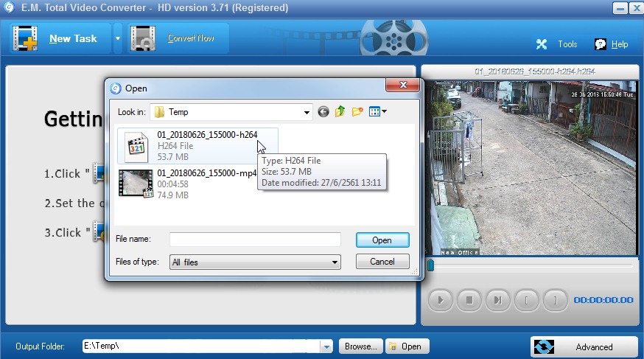Start conversion with Convert Now label
Screen dimensions: 644x359
coord(191,38)
